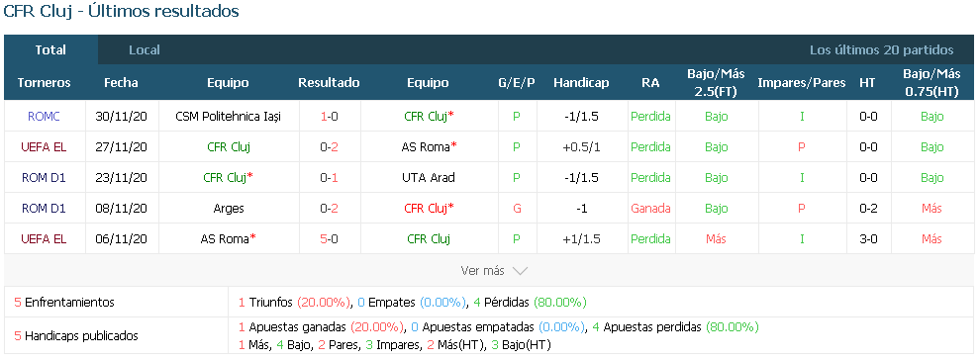Click the Handicap column header
Image resolution: width=980 pixels, height=360 pixels.
(581, 83)
